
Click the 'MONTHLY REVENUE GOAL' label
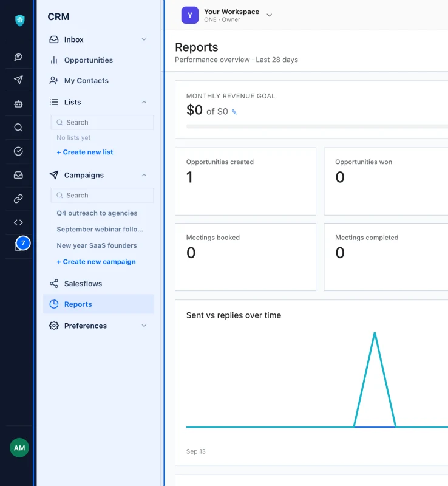pos(231,96)
